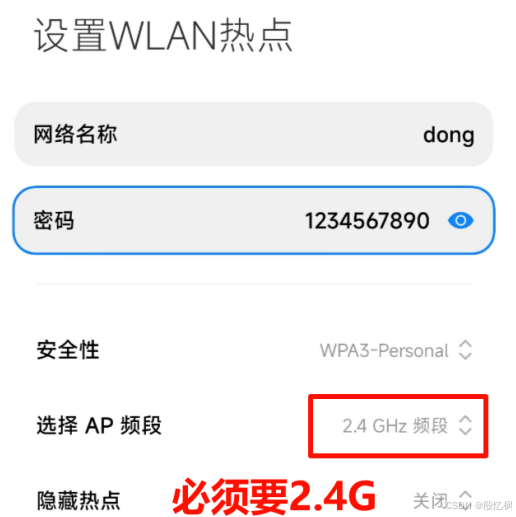516x517 pixels.
Task: Select the 安全性 settings row label
Action: point(68,350)
